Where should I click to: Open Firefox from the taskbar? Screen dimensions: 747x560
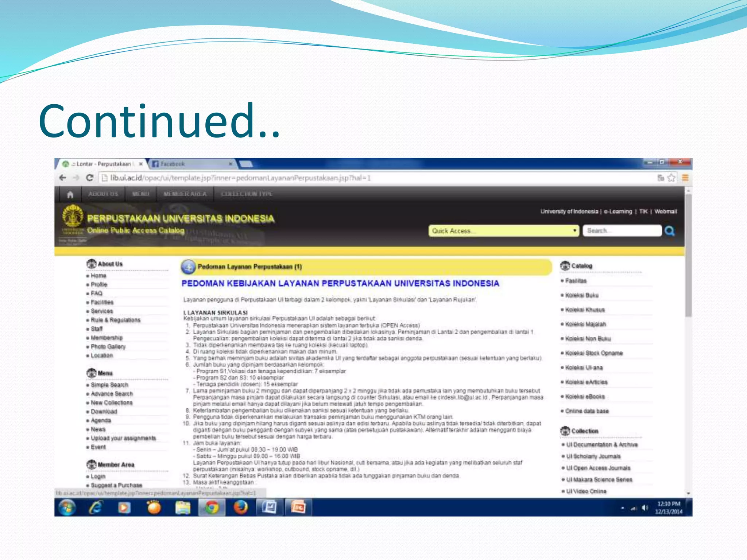(240, 507)
